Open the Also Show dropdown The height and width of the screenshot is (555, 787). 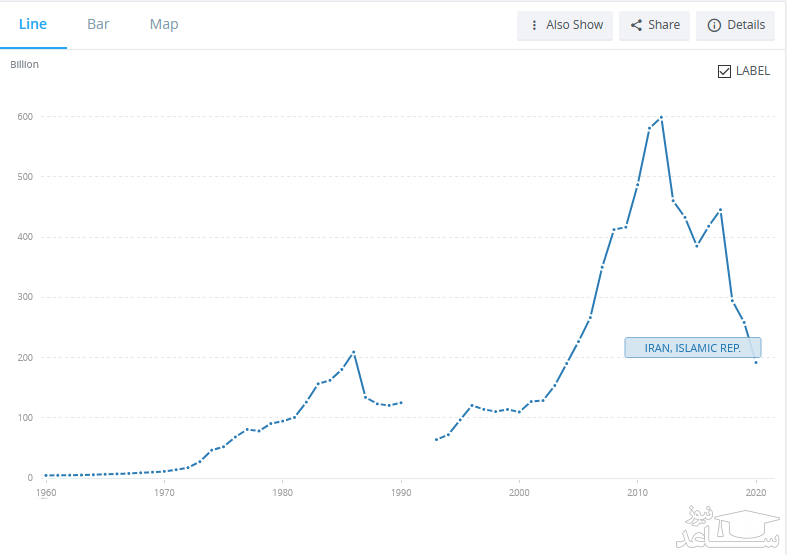[564, 25]
